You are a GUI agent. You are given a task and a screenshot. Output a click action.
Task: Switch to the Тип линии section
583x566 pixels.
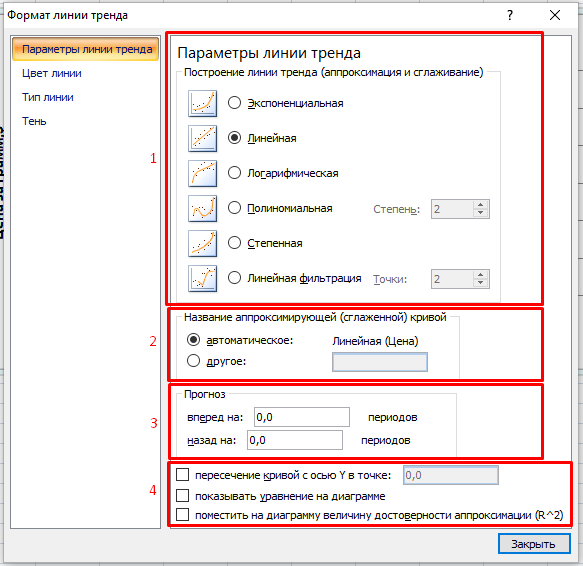click(x=48, y=97)
